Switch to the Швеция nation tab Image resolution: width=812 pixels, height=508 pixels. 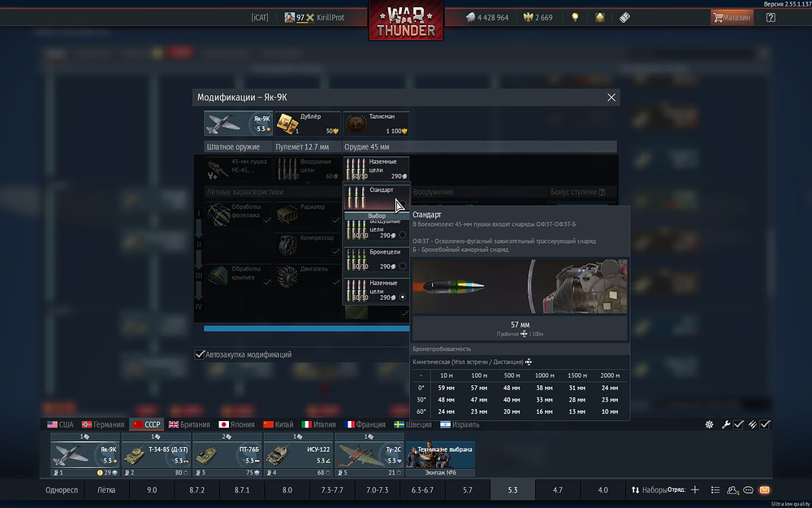pyautogui.click(x=412, y=424)
